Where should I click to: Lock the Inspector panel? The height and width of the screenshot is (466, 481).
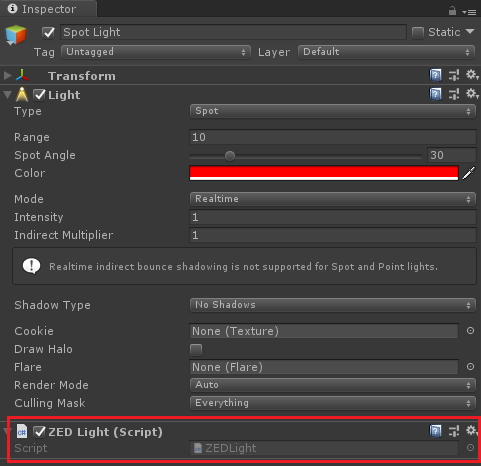(x=452, y=11)
